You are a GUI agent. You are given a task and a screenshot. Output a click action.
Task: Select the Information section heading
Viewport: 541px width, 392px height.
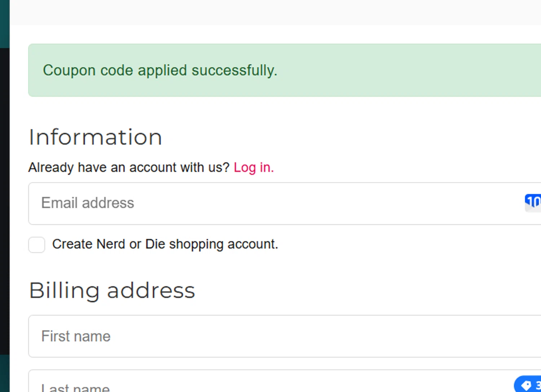click(96, 137)
